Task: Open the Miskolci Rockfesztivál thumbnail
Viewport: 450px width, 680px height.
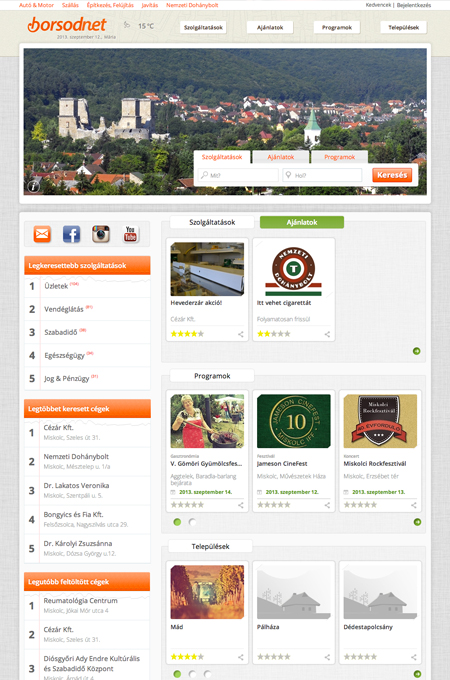Action: (380, 421)
